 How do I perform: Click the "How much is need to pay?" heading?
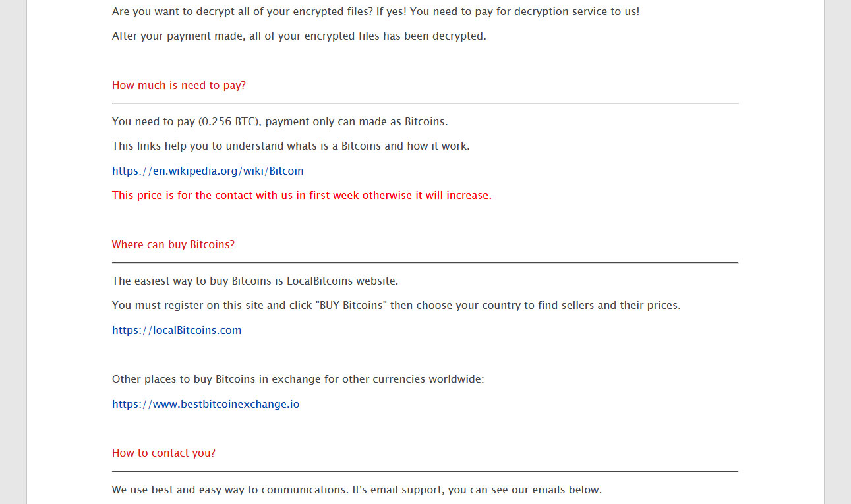(x=179, y=86)
